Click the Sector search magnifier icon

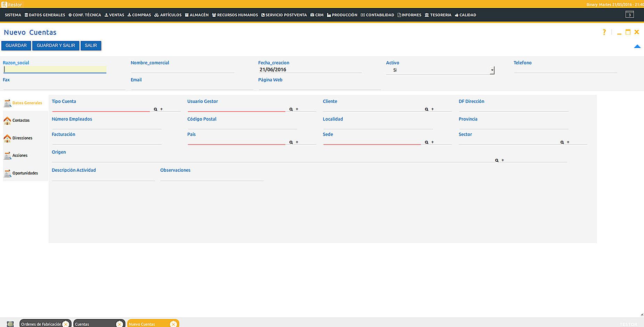[562, 142]
